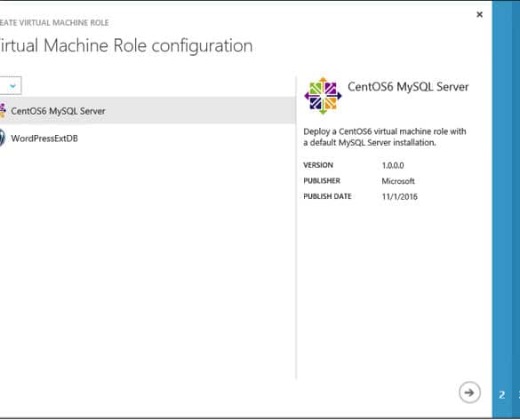Click the WordPress icon beside WordPressExtDB
The height and width of the screenshot is (420, 520).
pyautogui.click(x=2, y=139)
